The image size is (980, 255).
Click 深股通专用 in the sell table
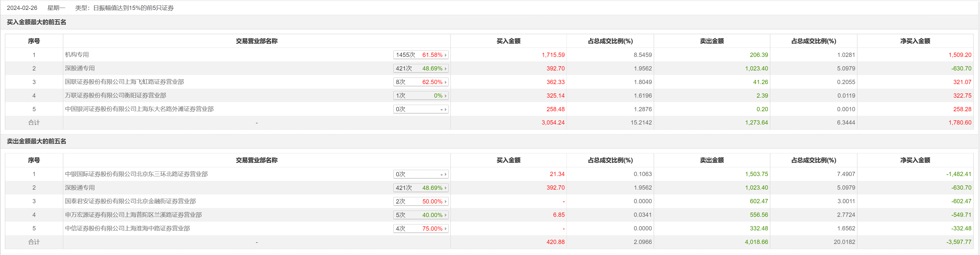[80, 188]
